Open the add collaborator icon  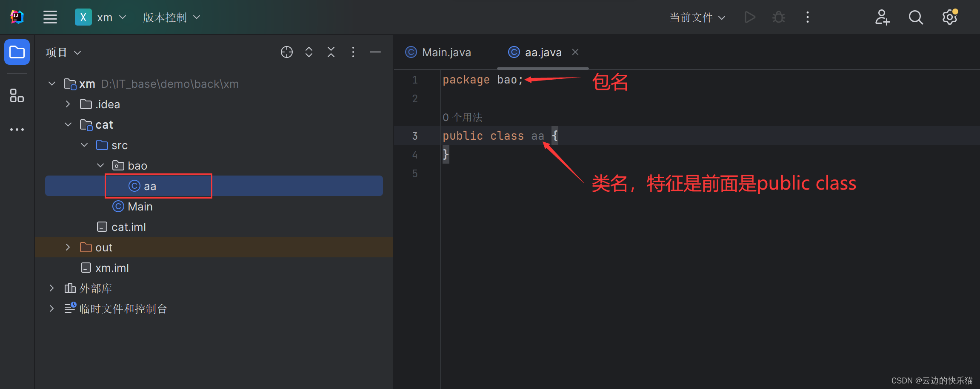click(x=882, y=17)
